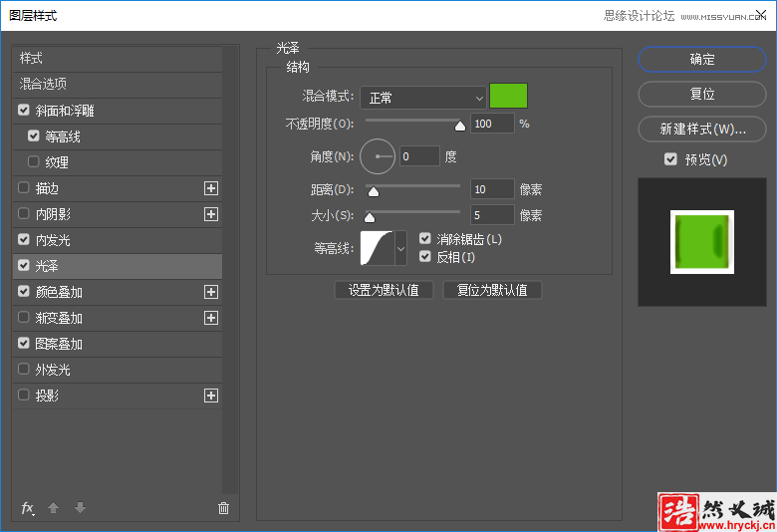
Task: Click the 不透明度 slider handle
Action: coord(460,126)
